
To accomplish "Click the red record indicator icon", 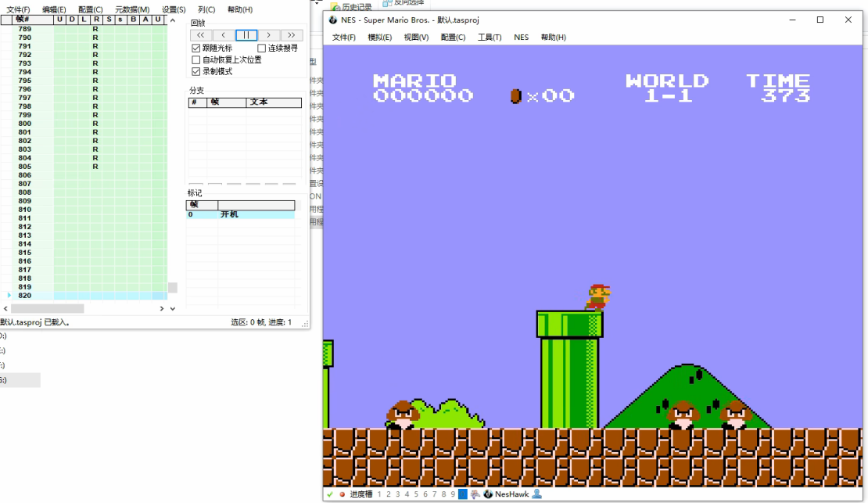I will 342,494.
